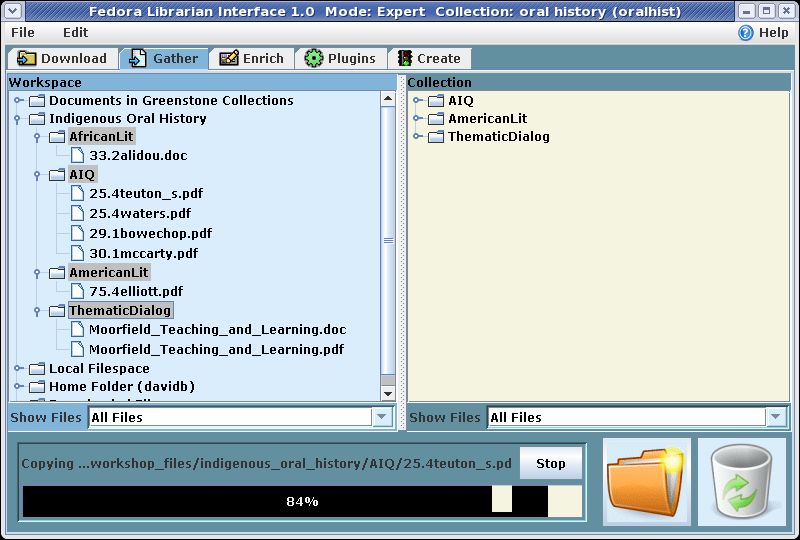Click the folder icon of Workspace ThematicDialog

point(57,310)
